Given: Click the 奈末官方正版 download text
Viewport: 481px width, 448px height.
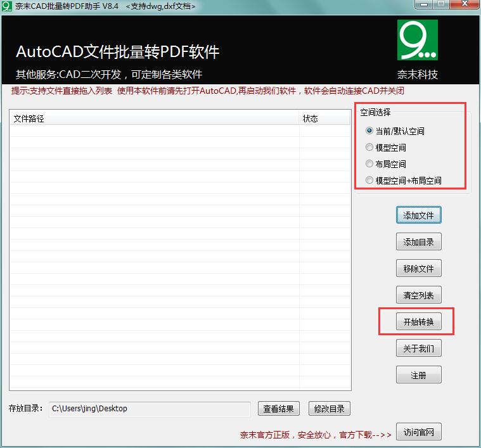Looking at the screenshot, I should pos(316,435).
